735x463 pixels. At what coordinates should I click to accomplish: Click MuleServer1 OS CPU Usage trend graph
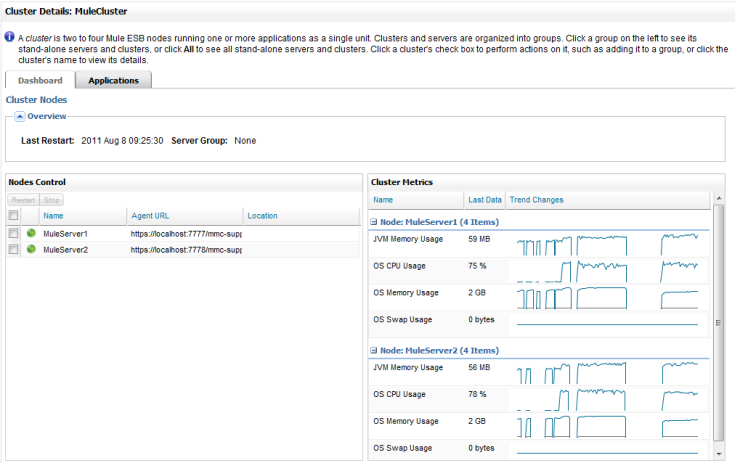[x=607, y=271]
